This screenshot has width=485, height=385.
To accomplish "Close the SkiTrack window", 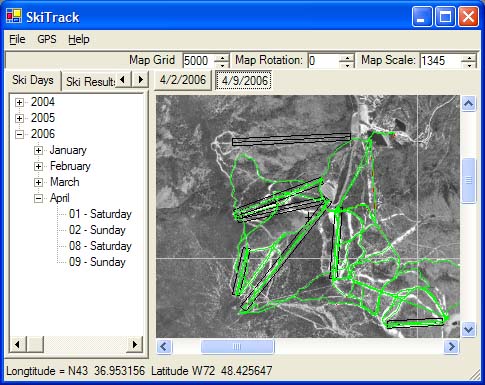I will (x=468, y=17).
